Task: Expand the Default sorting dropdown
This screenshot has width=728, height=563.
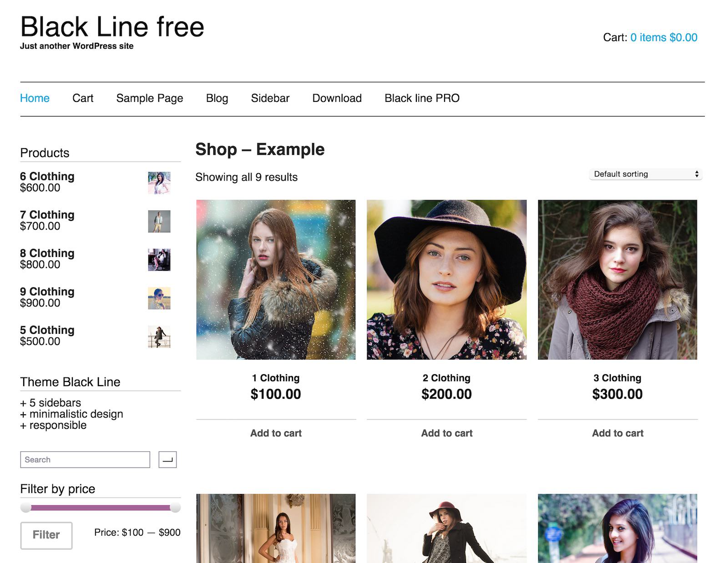Action: (646, 174)
